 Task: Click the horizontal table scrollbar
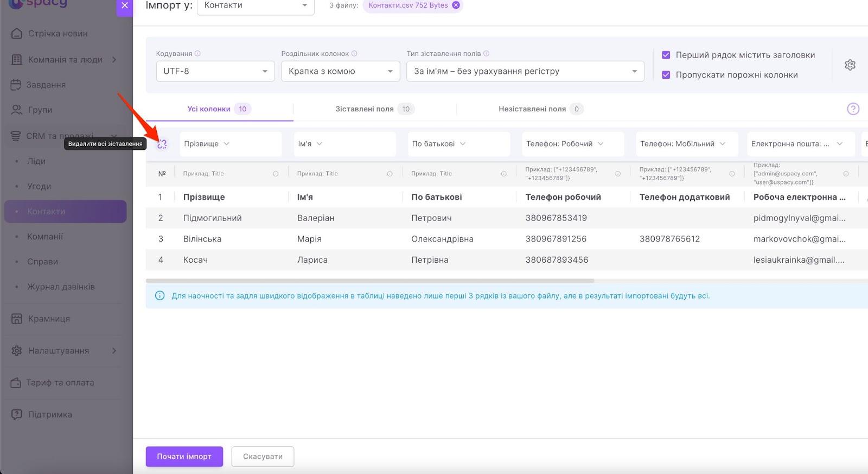(x=370, y=281)
